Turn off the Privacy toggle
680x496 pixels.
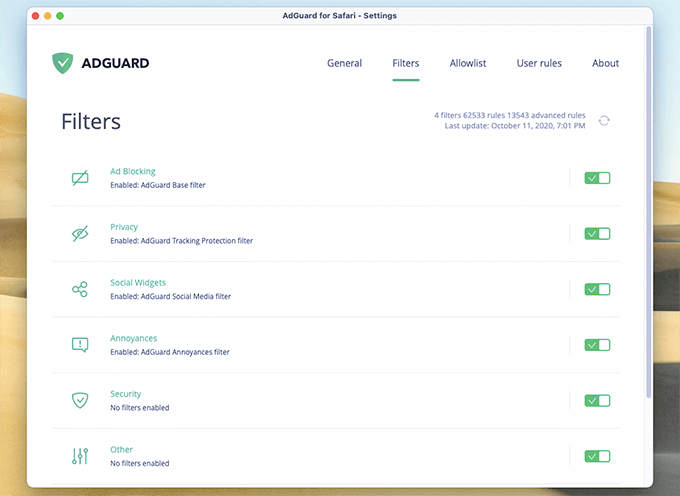click(597, 234)
